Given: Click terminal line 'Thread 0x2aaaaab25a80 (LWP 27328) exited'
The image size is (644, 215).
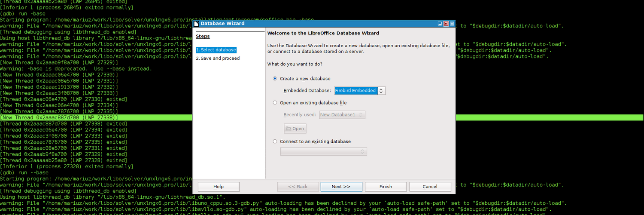Looking at the screenshot, I should pyautogui.click(x=64, y=160).
